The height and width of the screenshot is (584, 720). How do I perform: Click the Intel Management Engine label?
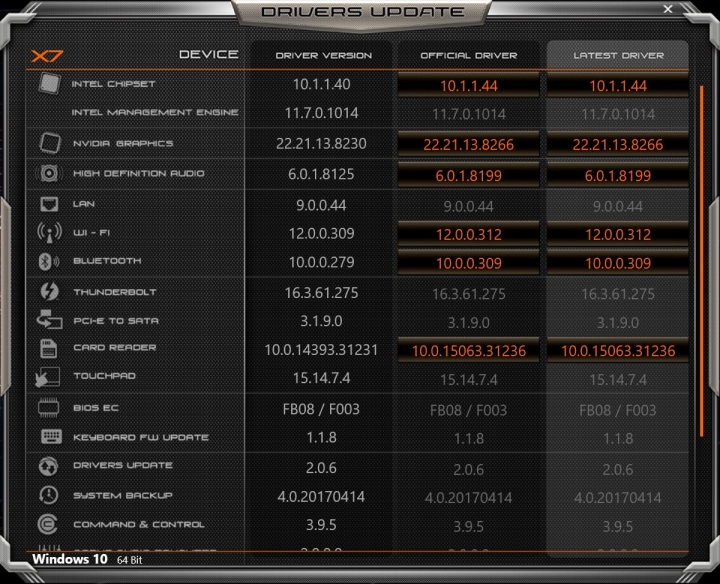[155, 112]
